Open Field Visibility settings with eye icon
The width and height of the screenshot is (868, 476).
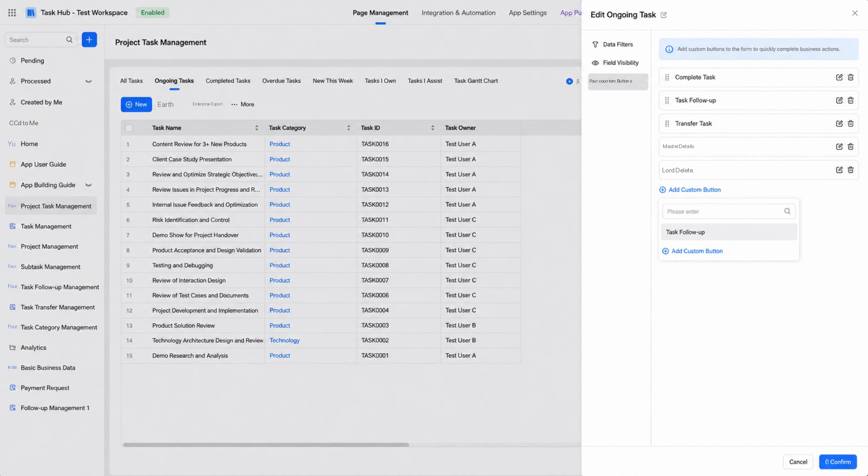click(x=615, y=63)
